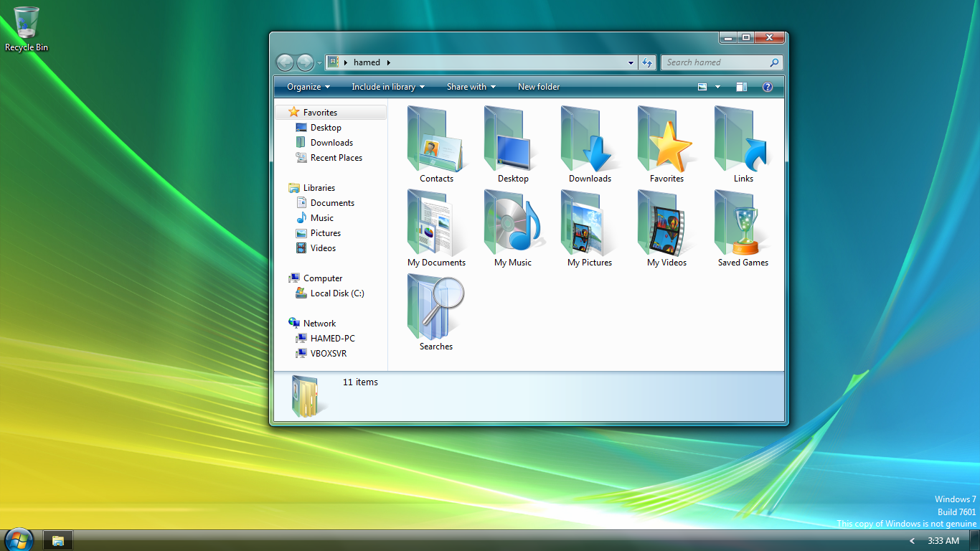Select the My Documents folder icon
Viewport: 980px width, 551px height.
click(x=436, y=223)
